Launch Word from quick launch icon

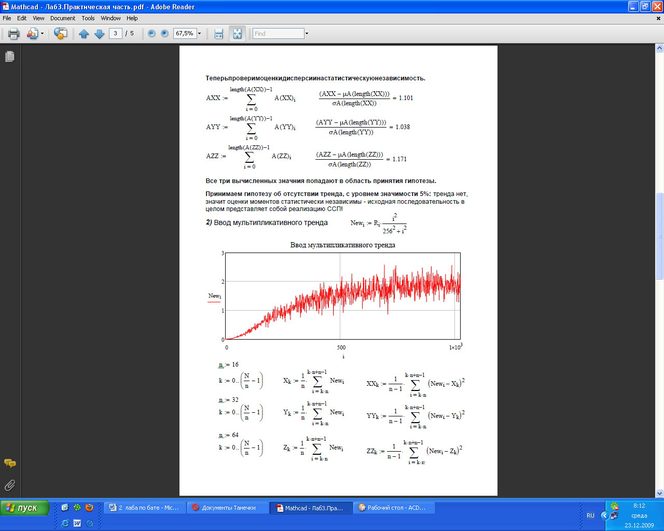point(77,523)
